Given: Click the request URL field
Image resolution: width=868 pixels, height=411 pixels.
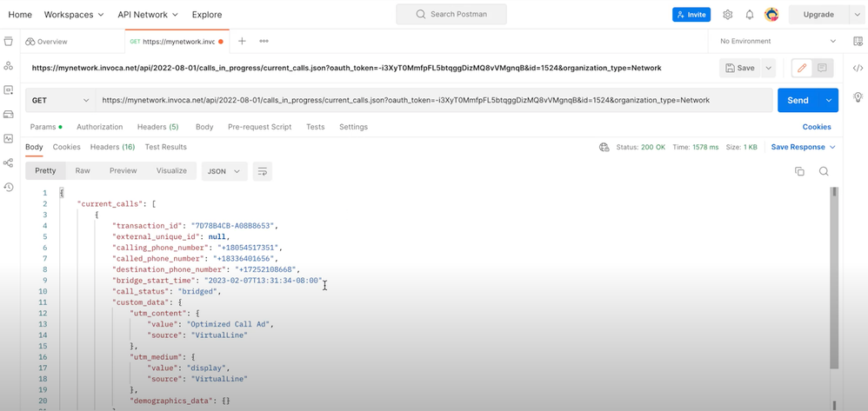Looking at the screenshot, I should (x=434, y=100).
